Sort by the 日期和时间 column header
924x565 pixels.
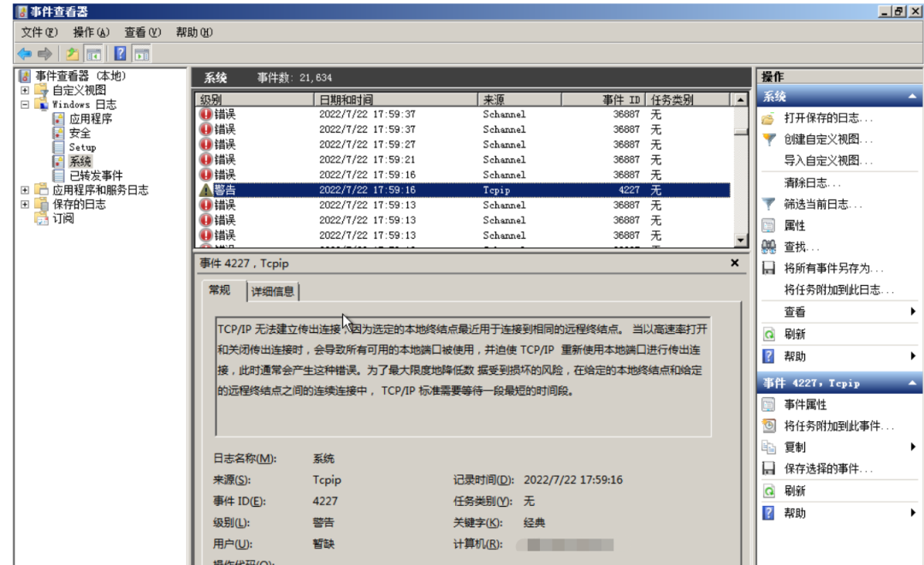[395, 99]
